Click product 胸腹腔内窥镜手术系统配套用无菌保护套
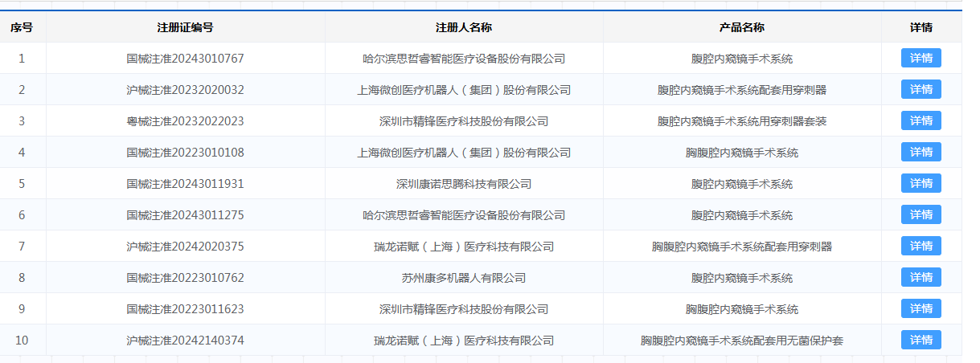The image size is (980, 363). (x=742, y=341)
